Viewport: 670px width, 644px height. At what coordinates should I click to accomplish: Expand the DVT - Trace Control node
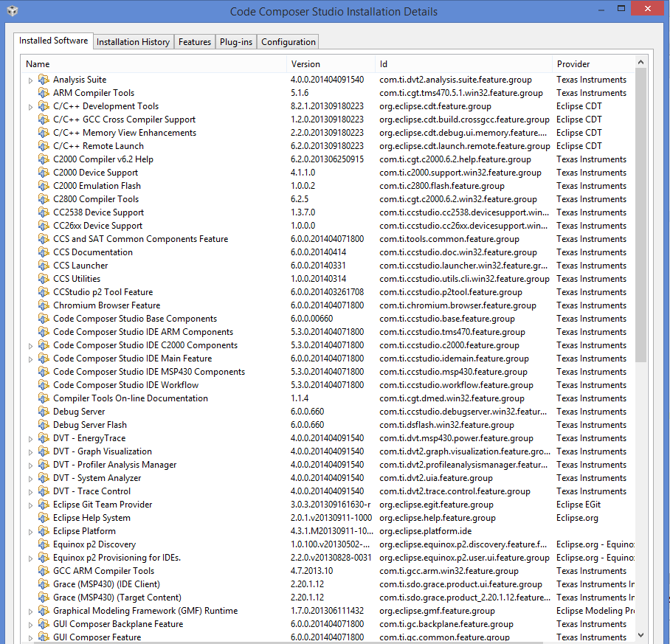pyautogui.click(x=30, y=492)
